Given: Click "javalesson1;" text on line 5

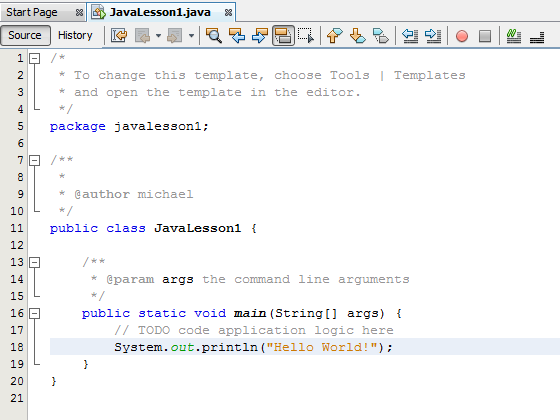Looking at the screenshot, I should click(x=161, y=126).
